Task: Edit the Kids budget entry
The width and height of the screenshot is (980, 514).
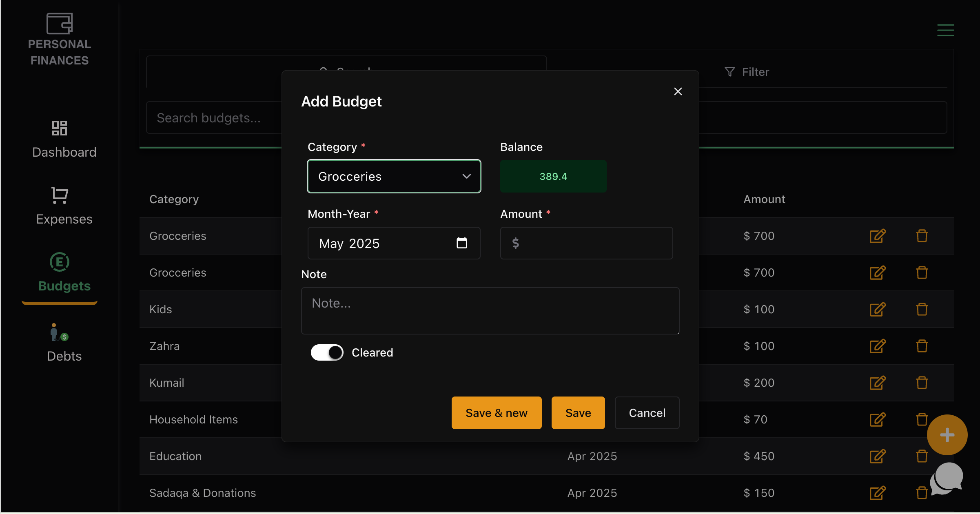Action: point(878,309)
